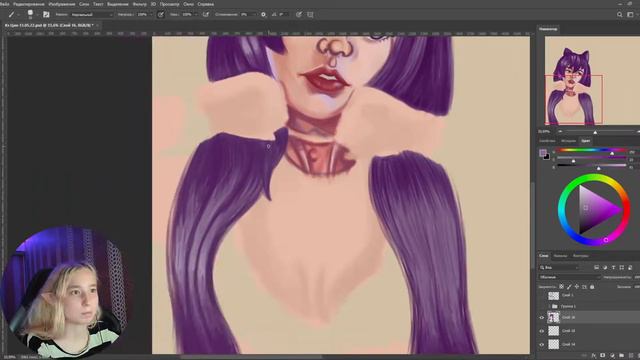Toggle lock transparent pixels

562,287
